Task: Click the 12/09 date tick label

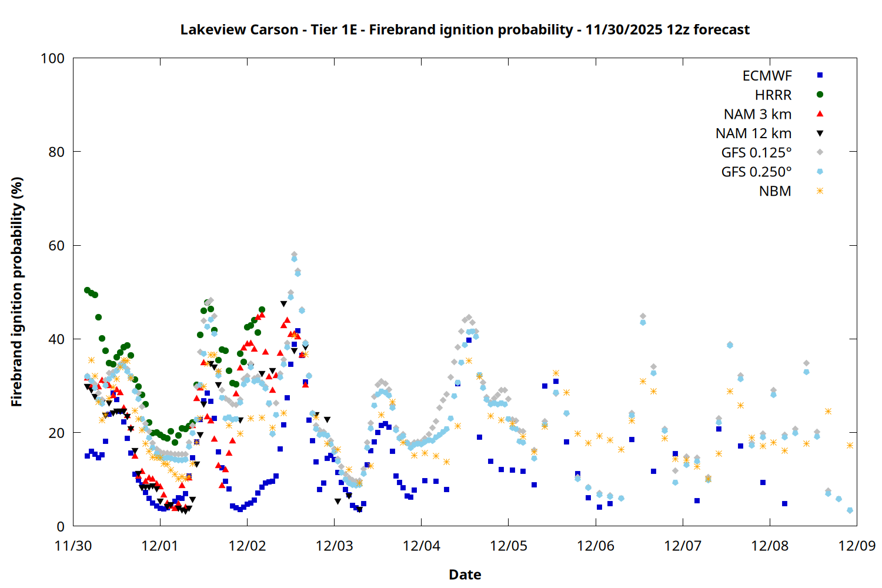Action: (857, 546)
